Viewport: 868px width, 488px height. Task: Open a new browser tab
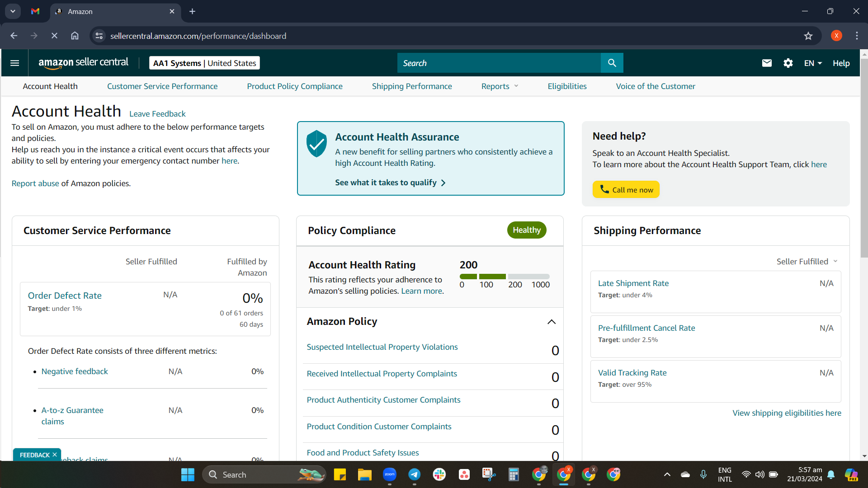point(192,11)
